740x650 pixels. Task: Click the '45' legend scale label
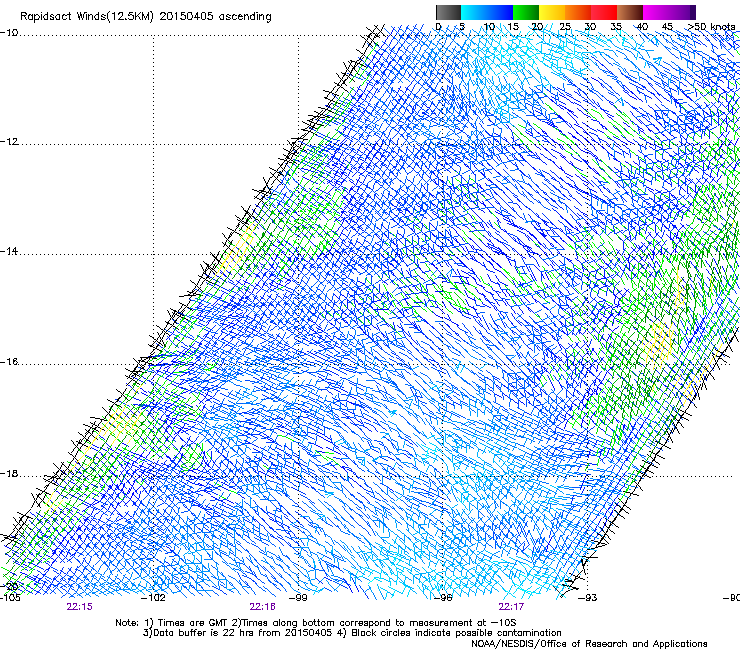[x=667, y=27]
